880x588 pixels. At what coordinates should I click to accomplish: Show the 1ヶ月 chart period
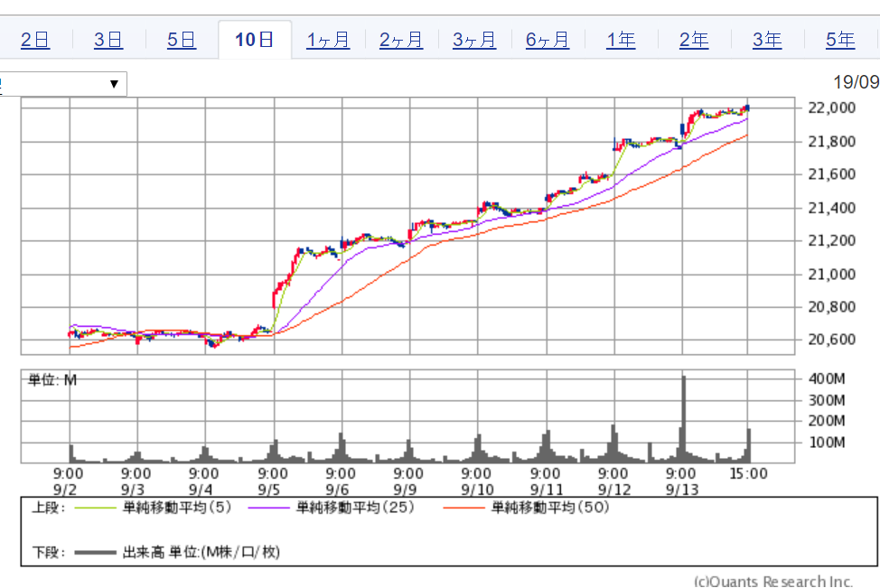pyautogui.click(x=328, y=40)
